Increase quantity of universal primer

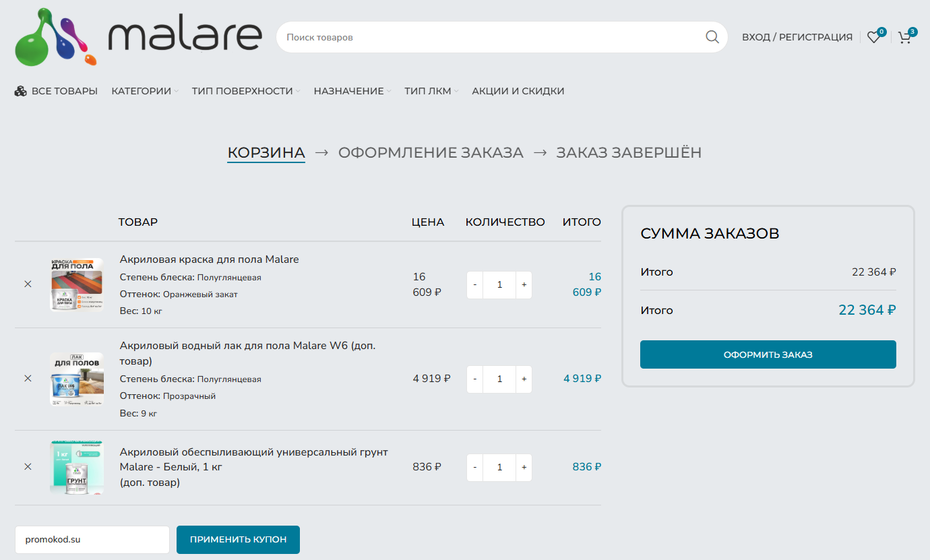[524, 468]
